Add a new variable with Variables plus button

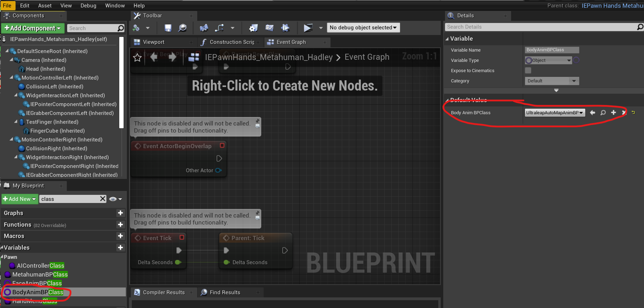[x=120, y=248]
